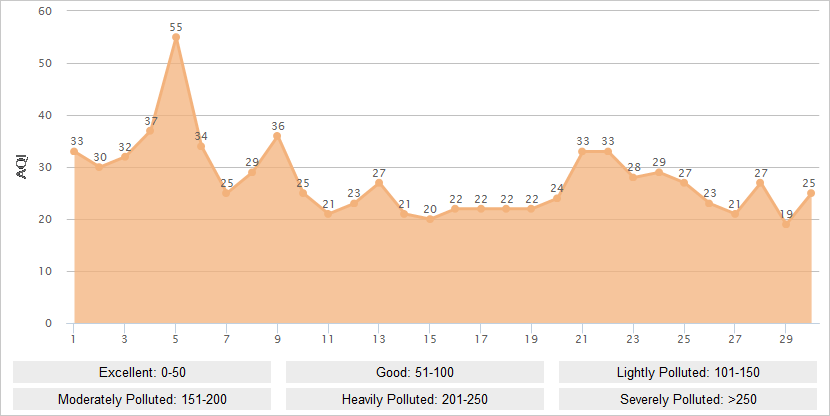830x416 pixels.
Task: Click the y-axis label 60
Action: tap(46, 11)
